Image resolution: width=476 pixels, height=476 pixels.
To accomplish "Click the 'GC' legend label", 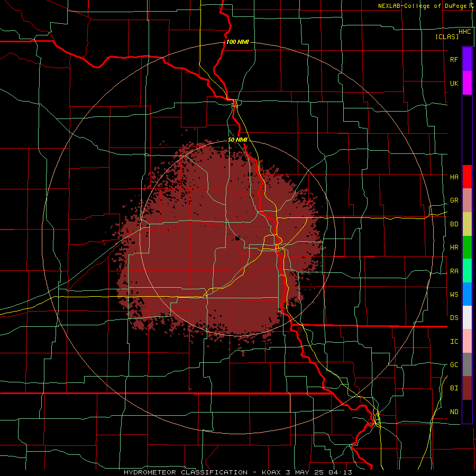I will [454, 364].
